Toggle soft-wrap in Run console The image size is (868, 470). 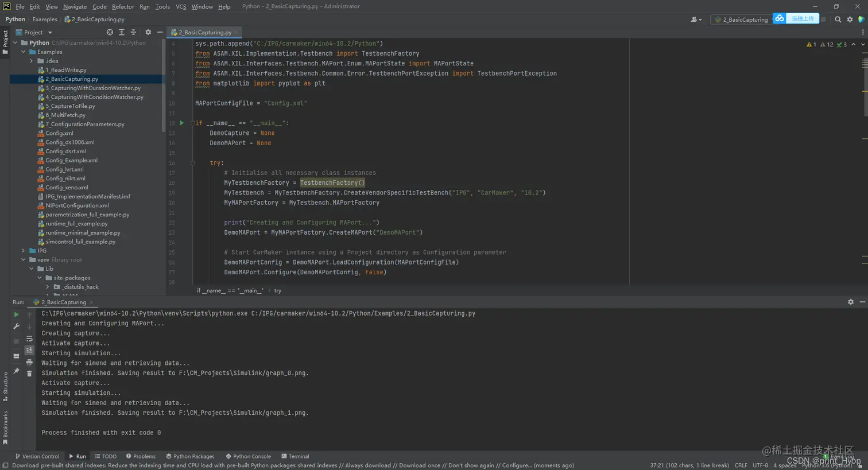[x=29, y=339]
